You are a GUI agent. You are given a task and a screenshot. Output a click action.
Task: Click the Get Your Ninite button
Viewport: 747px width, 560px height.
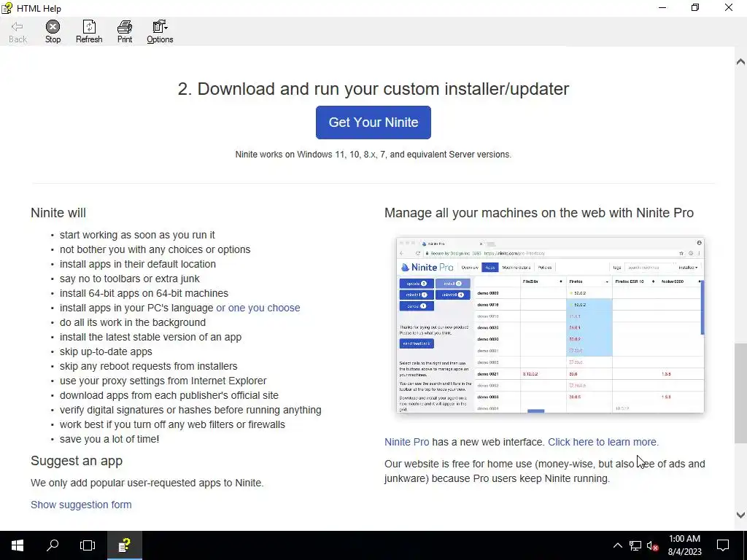pyautogui.click(x=373, y=122)
